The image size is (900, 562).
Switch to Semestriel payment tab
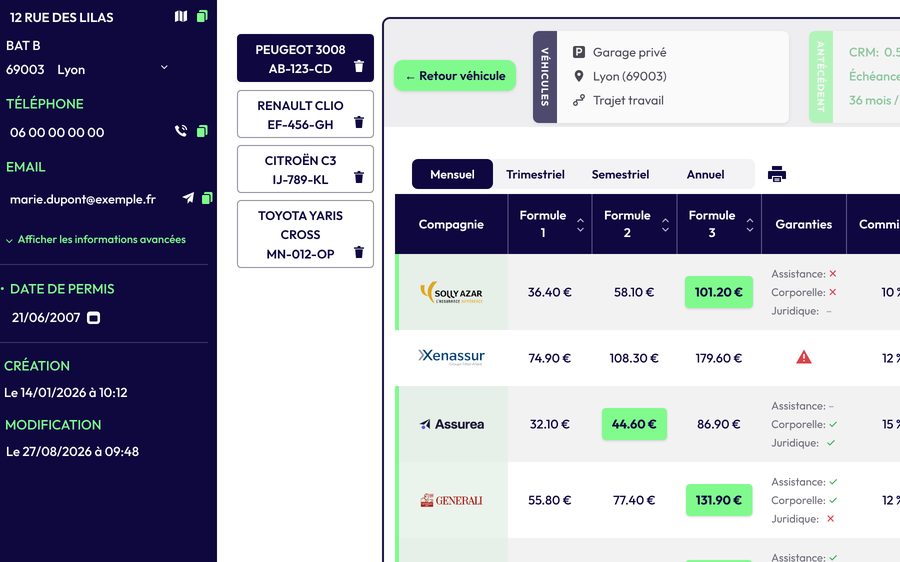[620, 174]
